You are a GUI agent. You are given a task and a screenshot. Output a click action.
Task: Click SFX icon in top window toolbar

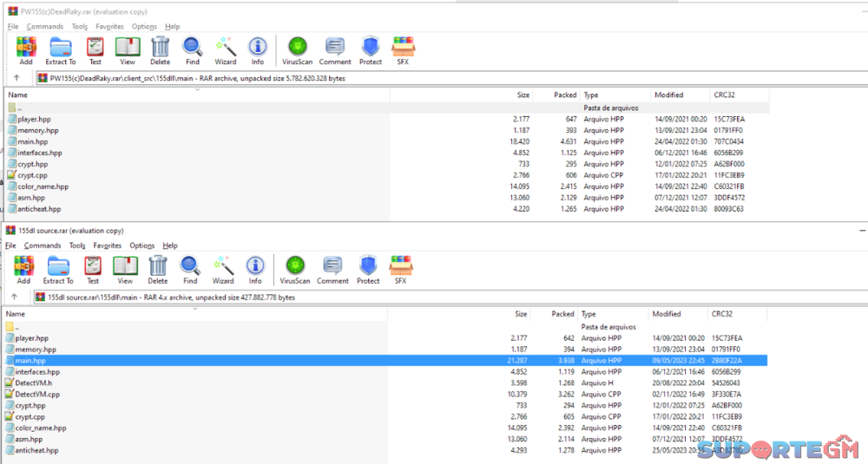pos(402,50)
